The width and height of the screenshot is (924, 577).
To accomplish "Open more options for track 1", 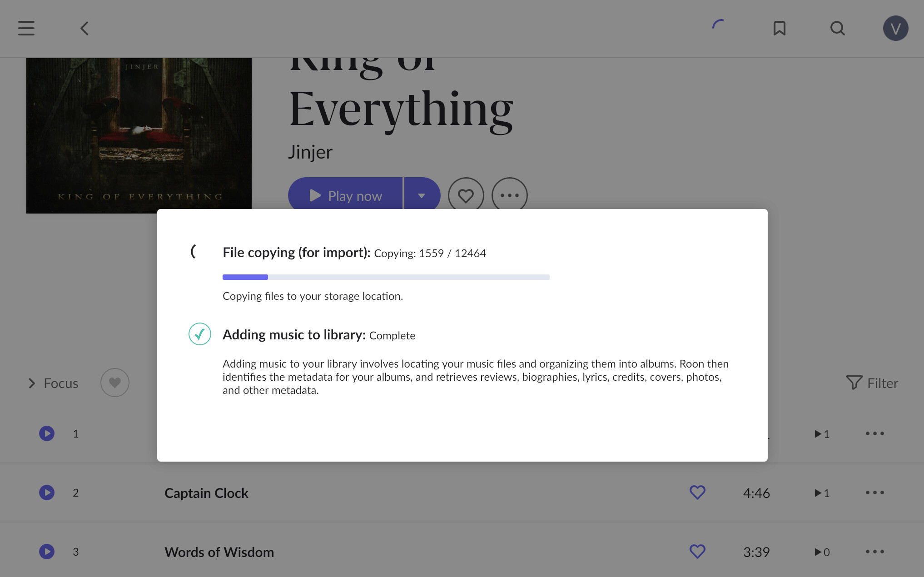I will pyautogui.click(x=874, y=433).
